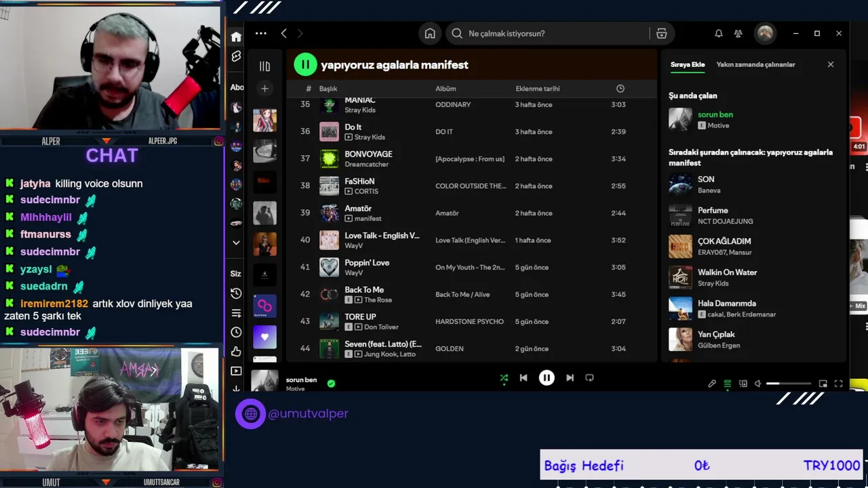Screen dimensions: 868x488
Task: Open 'GOLDEN' album link
Action: 450,348
